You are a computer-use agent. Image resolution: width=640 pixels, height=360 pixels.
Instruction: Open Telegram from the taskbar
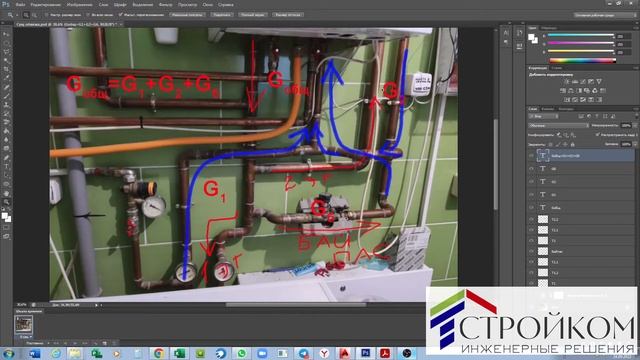click(303, 353)
